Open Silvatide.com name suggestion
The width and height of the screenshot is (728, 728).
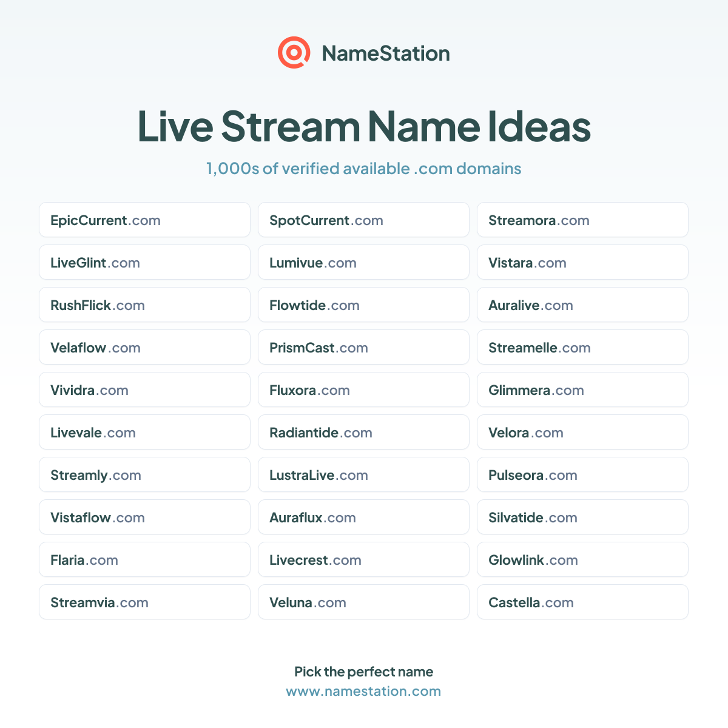click(582, 517)
